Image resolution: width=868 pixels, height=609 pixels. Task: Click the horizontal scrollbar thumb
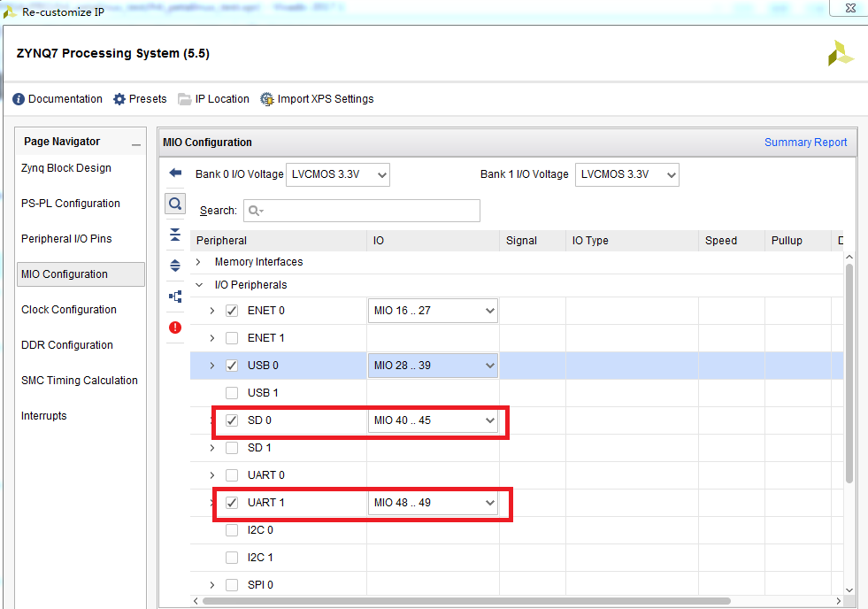pos(466,601)
